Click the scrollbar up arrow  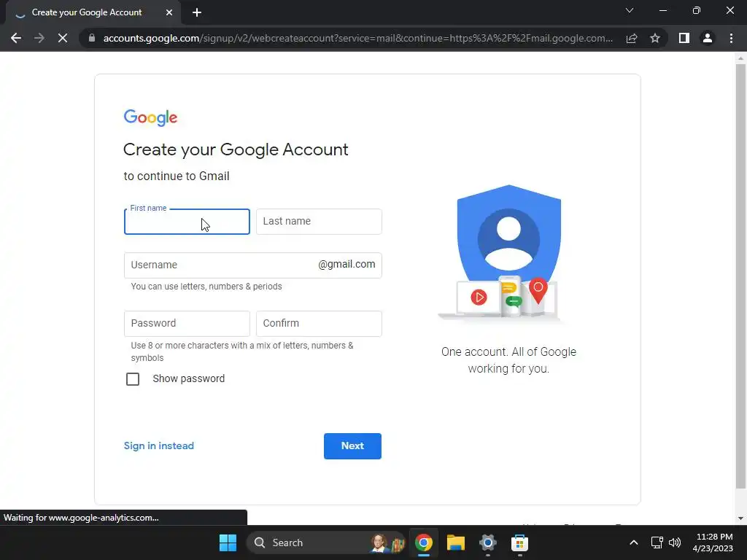(740, 58)
